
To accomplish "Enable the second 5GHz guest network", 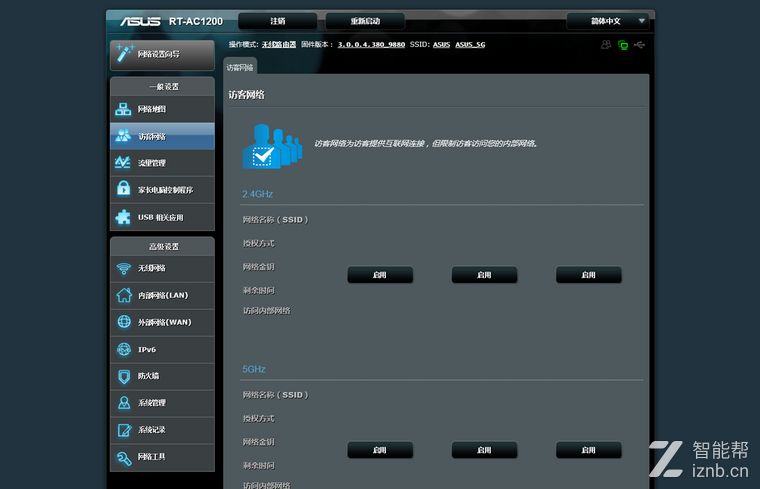I will (x=484, y=450).
